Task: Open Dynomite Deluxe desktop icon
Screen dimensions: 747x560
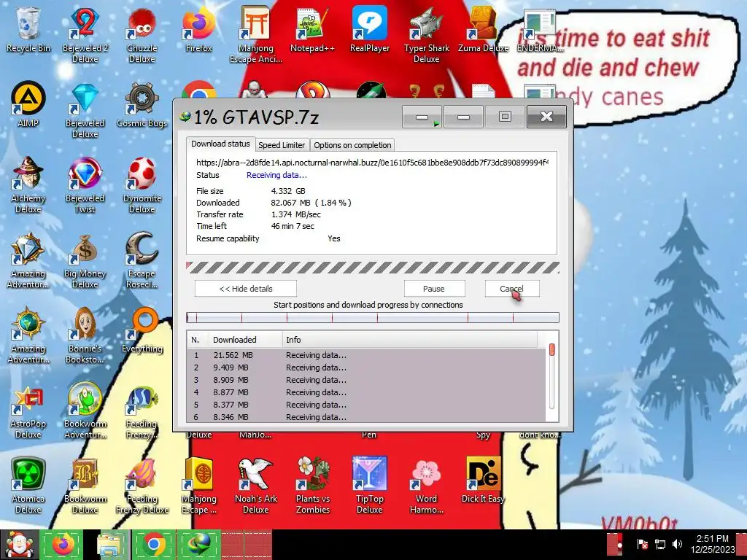Action: (x=142, y=185)
